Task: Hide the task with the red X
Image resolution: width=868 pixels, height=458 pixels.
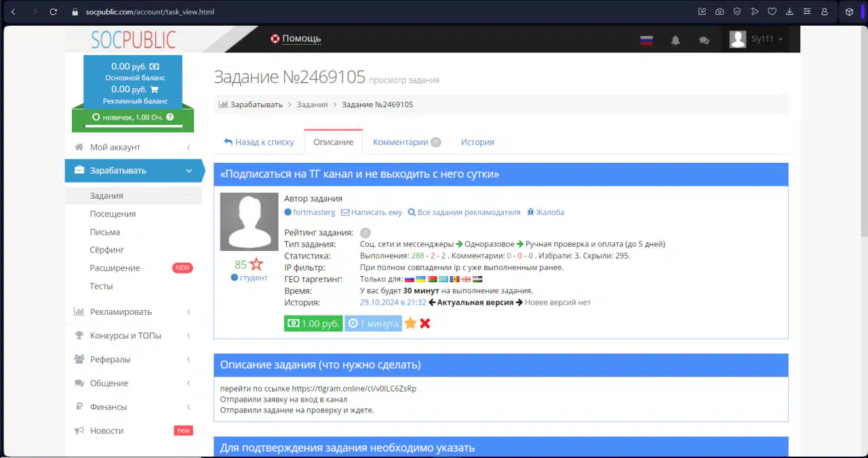Action: coord(425,324)
